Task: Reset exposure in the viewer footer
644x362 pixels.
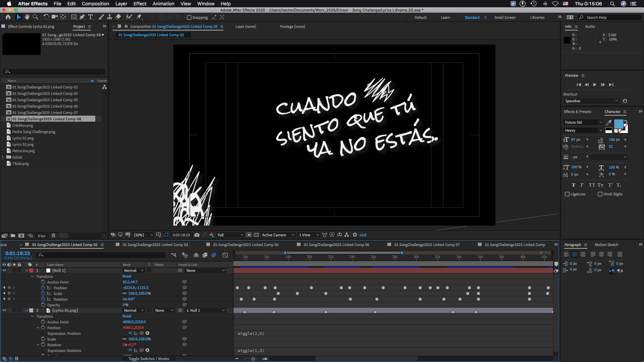Action: point(355,235)
